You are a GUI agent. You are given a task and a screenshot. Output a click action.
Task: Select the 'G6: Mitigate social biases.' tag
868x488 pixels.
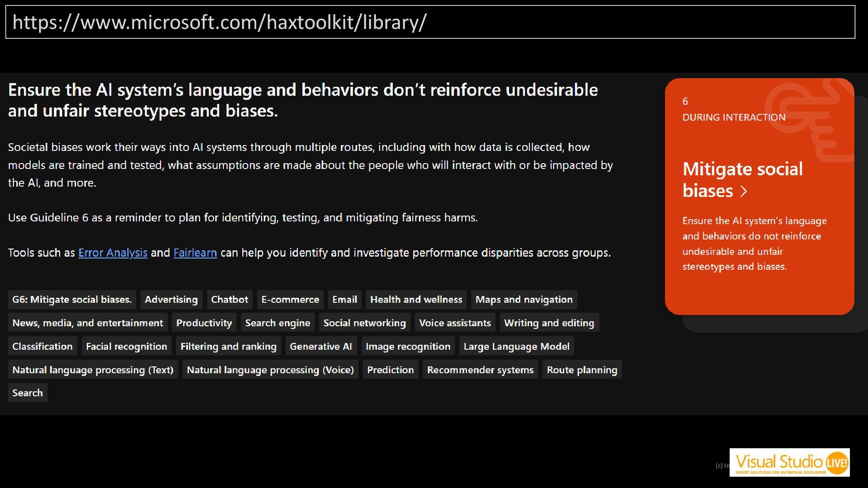(72, 300)
